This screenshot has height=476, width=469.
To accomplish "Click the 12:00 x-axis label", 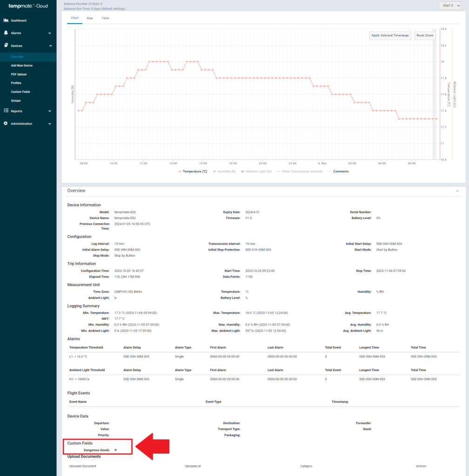I will tap(143, 163).
